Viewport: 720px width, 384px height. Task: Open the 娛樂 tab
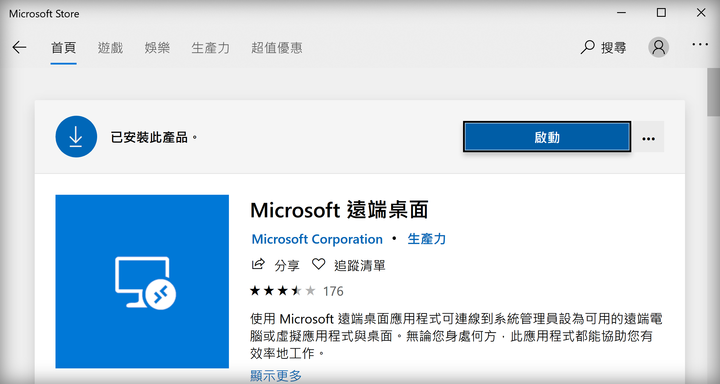click(157, 48)
